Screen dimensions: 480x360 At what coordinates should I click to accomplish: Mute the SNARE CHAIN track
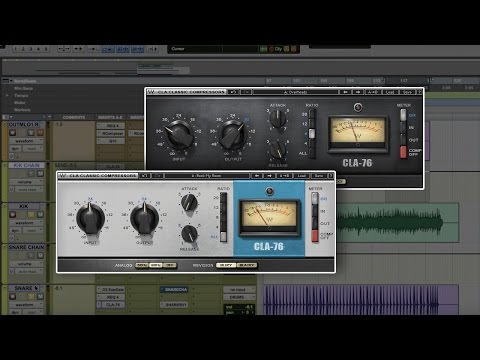[x=40, y=255]
